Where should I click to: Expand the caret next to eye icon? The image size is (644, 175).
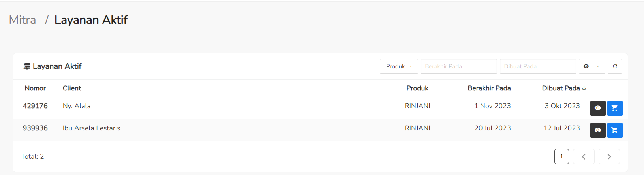[598, 66]
